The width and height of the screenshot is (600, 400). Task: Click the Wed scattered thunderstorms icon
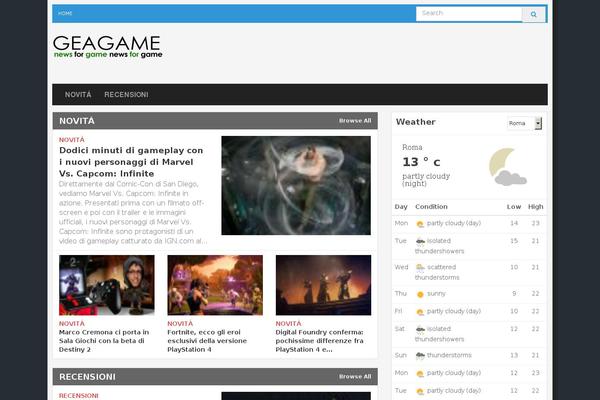pyautogui.click(x=420, y=268)
